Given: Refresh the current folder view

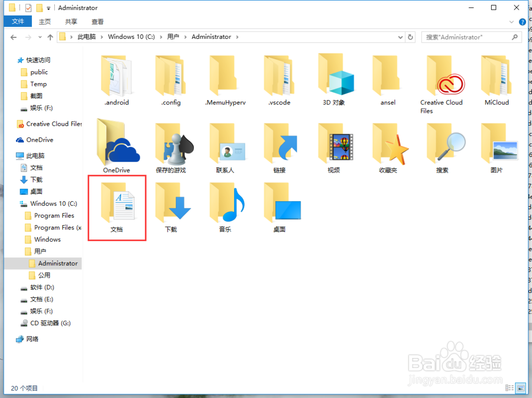Looking at the screenshot, I should pyautogui.click(x=411, y=37).
